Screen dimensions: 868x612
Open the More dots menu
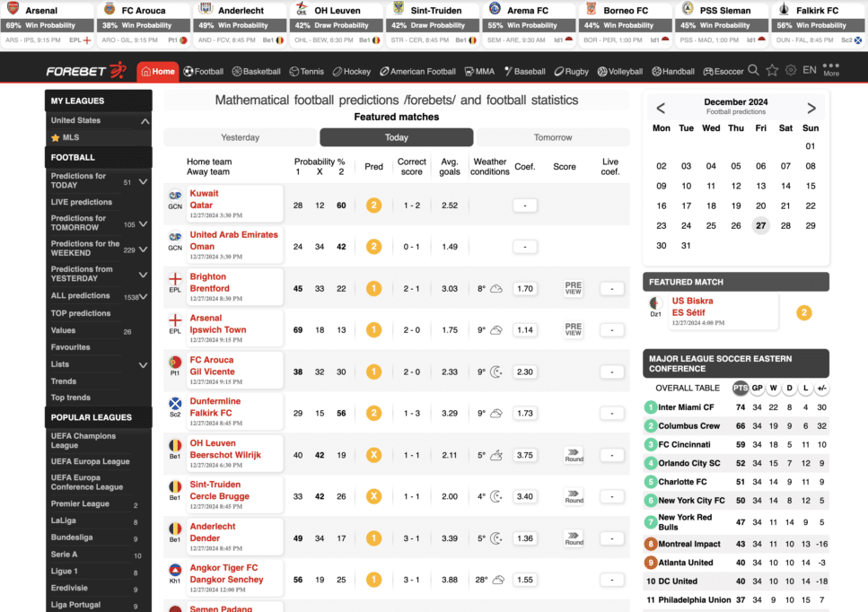coord(830,69)
